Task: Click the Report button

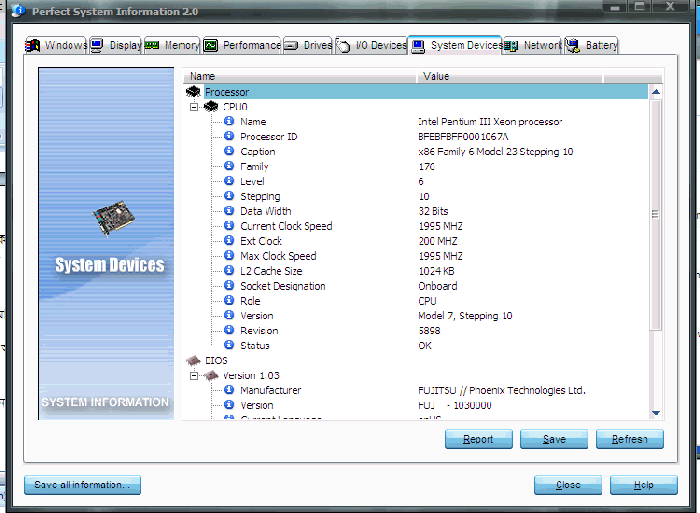Action: point(479,439)
